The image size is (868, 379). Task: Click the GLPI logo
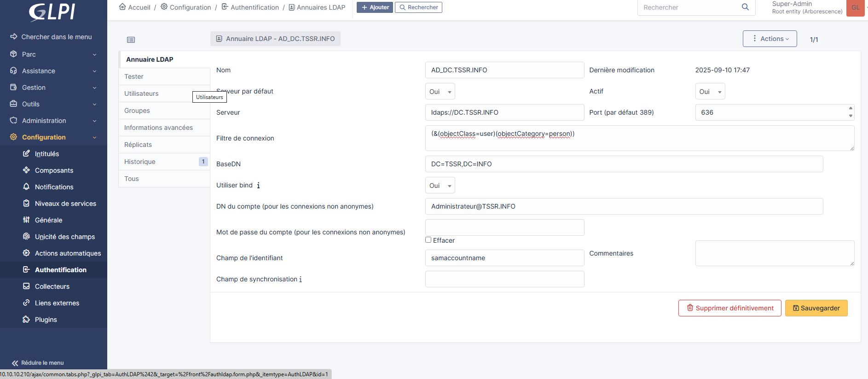click(x=52, y=12)
